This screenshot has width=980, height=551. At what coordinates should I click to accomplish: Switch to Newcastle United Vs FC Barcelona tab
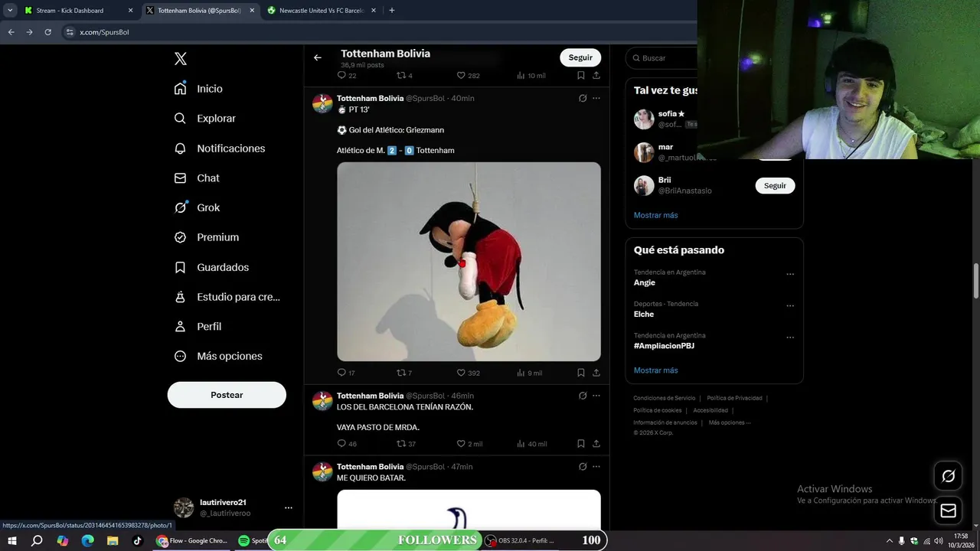tap(322, 11)
